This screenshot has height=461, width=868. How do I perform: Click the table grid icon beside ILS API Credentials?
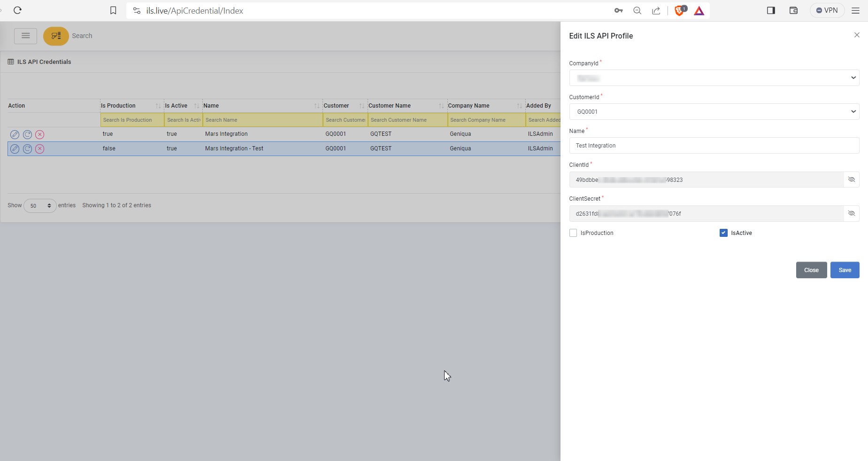[x=10, y=62]
